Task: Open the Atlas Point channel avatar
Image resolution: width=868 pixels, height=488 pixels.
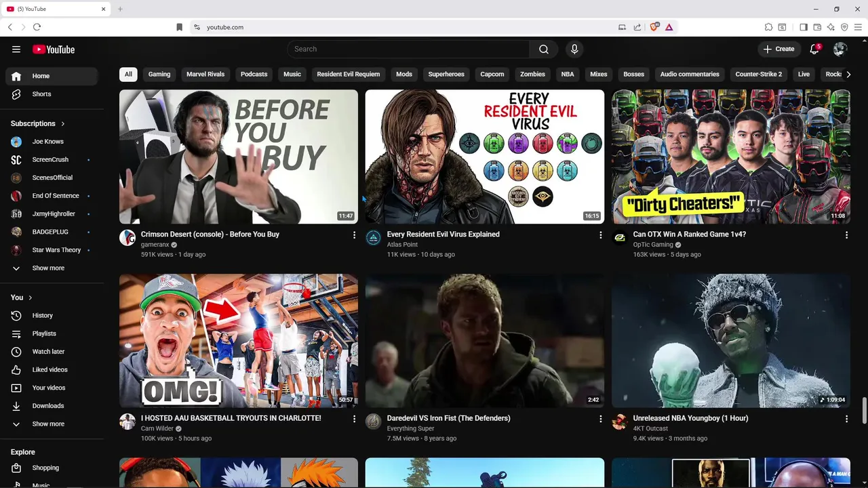Action: tap(374, 237)
